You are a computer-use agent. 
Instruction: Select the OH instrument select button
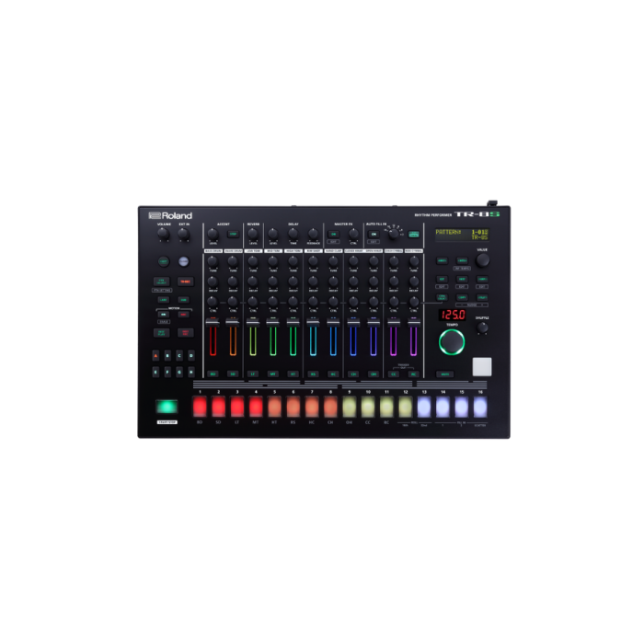click(374, 374)
